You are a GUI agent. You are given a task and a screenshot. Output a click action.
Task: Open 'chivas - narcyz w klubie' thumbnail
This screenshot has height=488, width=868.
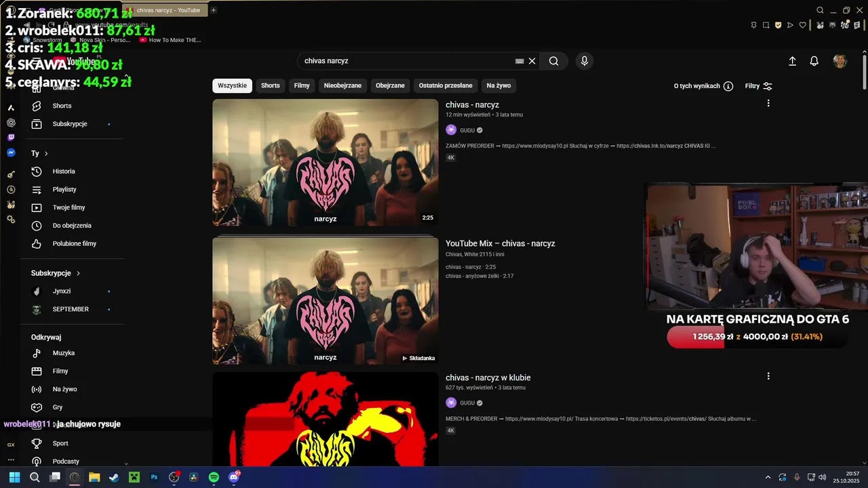coord(325,419)
